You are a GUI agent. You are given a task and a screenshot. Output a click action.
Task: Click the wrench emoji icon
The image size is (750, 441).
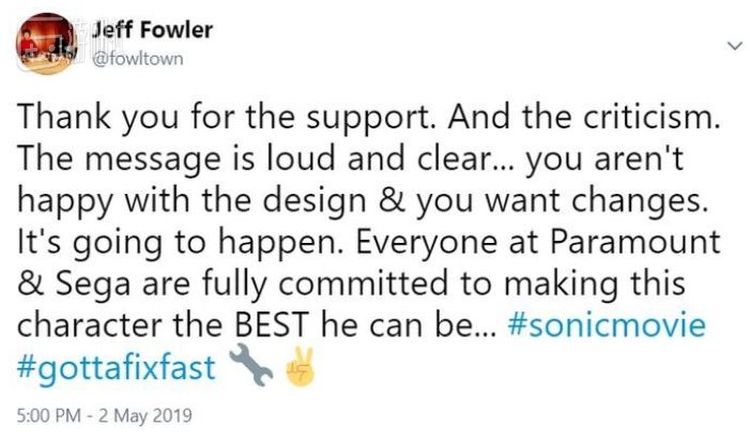(x=250, y=367)
